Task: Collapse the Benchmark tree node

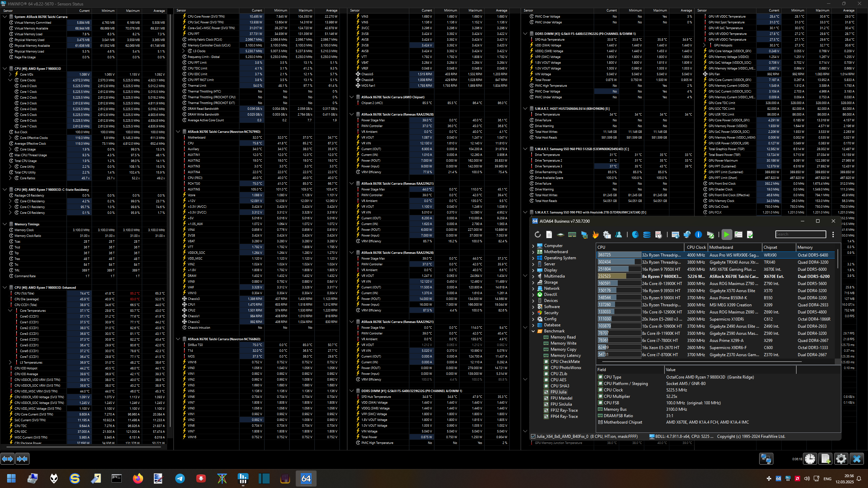Action: [533, 331]
